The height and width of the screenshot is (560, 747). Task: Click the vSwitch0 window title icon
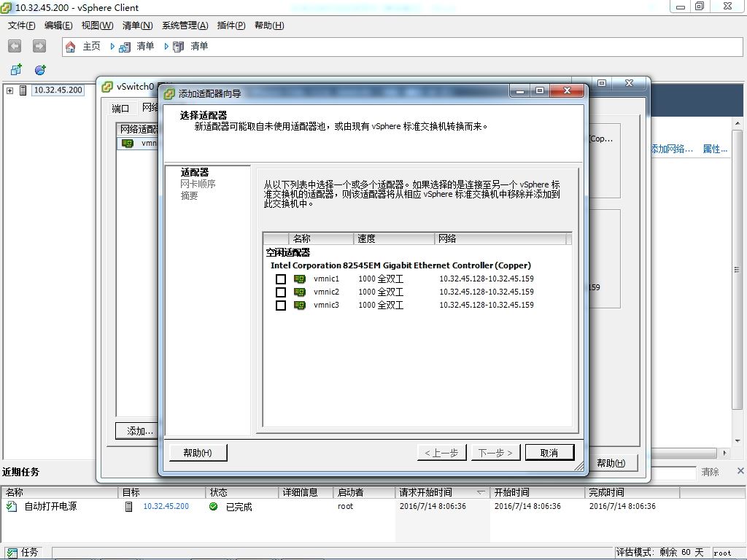point(108,87)
